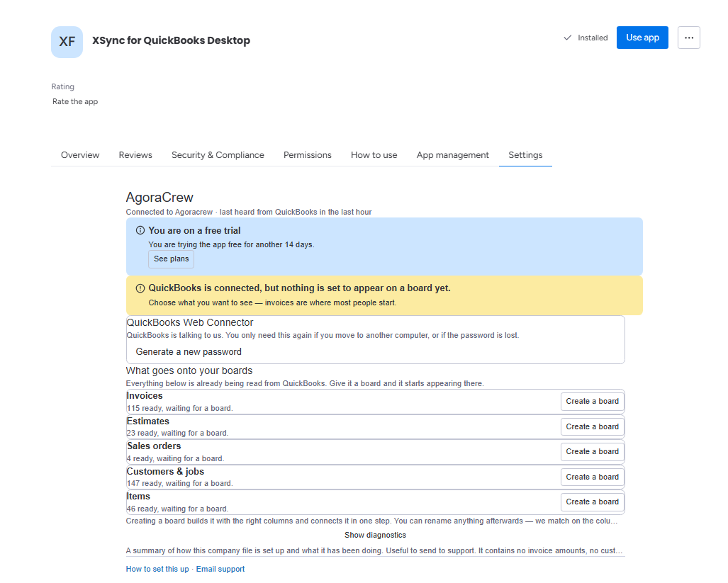Viewport: 728px width, 583px height.
Task: Click the Email support link
Action: coord(220,569)
